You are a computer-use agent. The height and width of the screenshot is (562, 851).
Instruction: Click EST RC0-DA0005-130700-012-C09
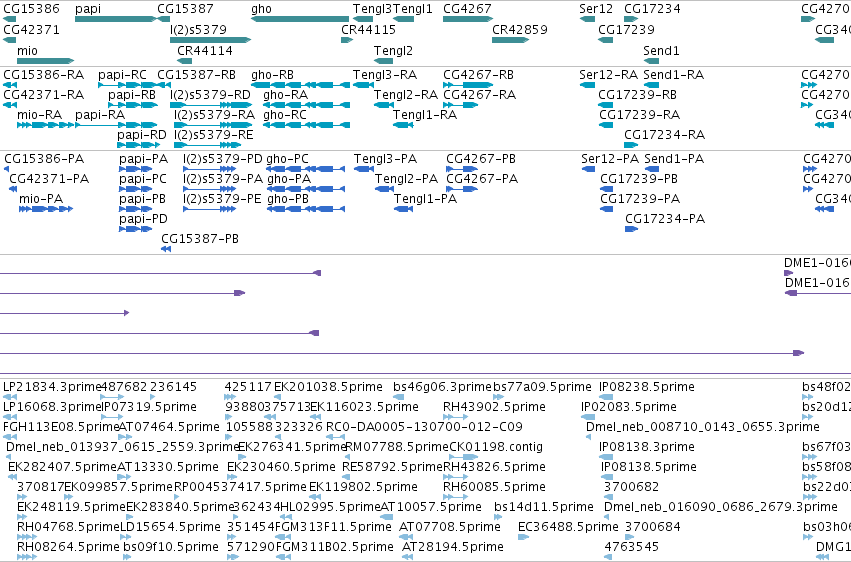[x=335, y=437]
